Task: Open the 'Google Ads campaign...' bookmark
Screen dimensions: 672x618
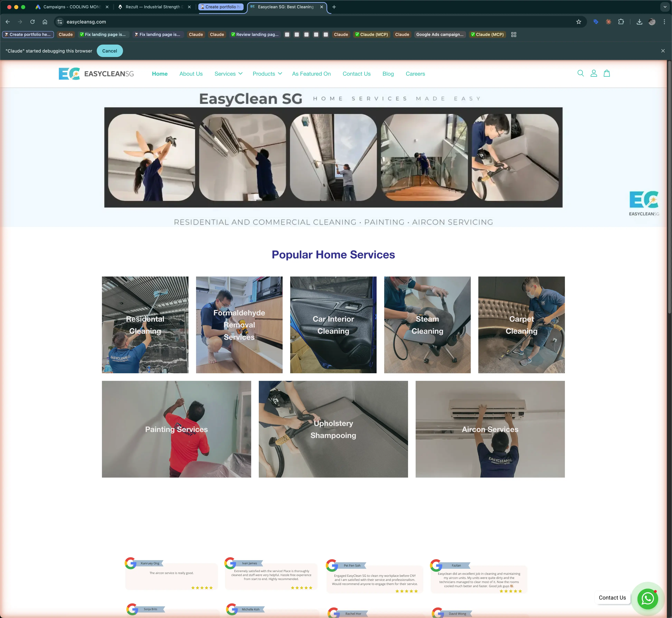Action: [x=439, y=34]
